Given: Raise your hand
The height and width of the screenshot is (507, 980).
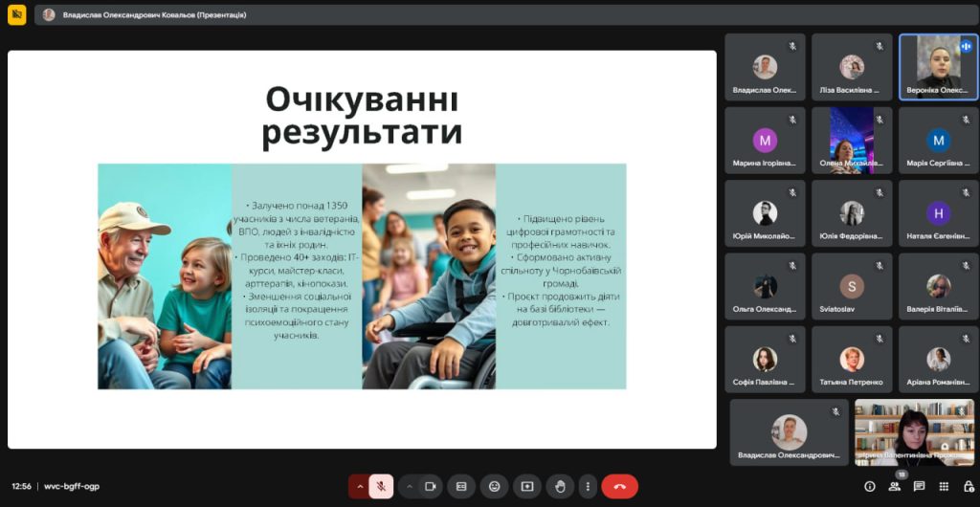Looking at the screenshot, I should tap(560, 486).
